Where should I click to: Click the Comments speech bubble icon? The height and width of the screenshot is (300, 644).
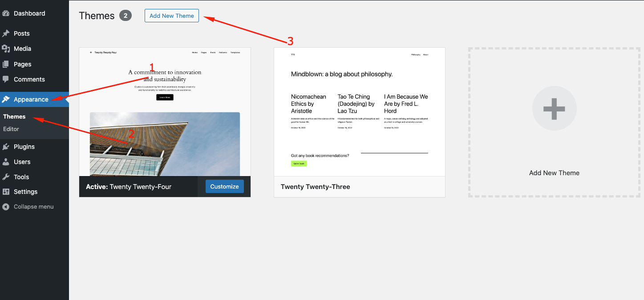tap(6, 79)
